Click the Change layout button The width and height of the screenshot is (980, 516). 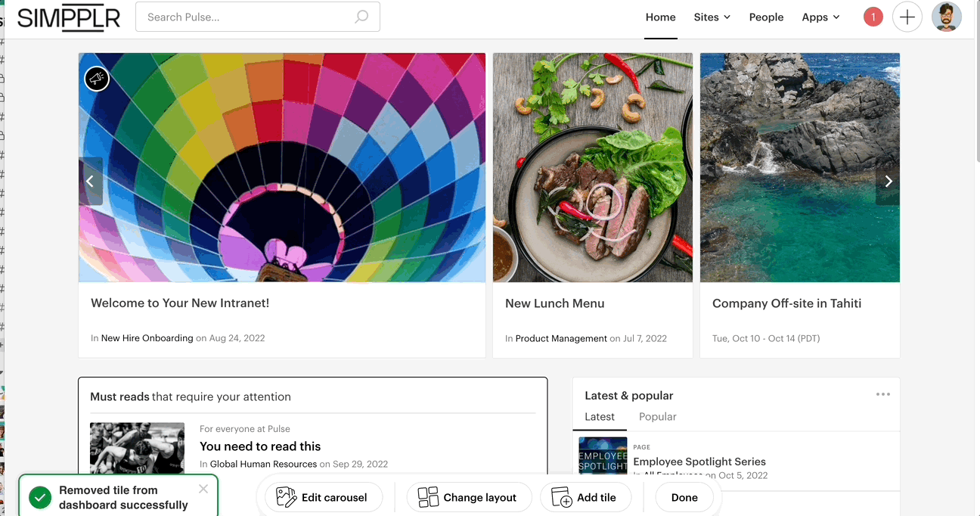[468, 497]
